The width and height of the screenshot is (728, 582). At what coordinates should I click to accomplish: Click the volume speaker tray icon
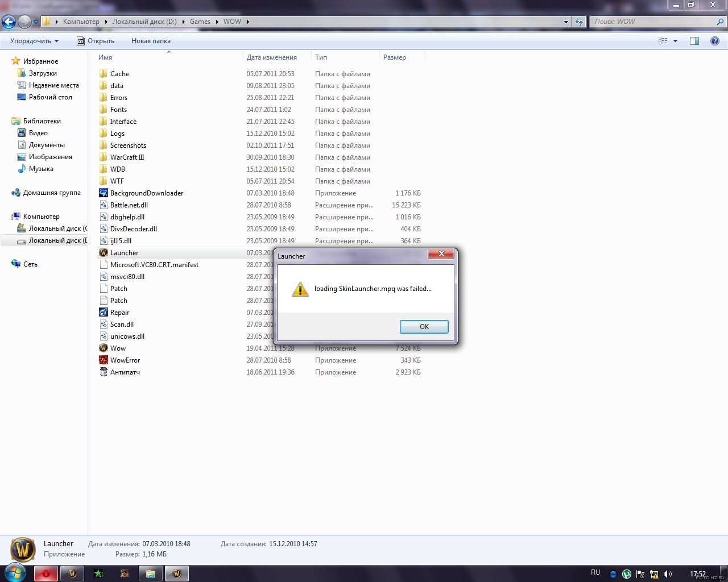pyautogui.click(x=667, y=574)
